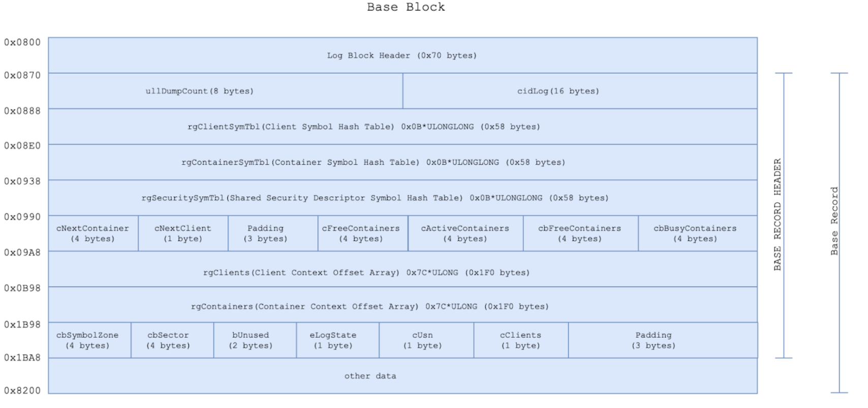This screenshot has height=408, width=868.
Task: Click the cNextContainer (4 bytes) cell
Action: [93, 233]
